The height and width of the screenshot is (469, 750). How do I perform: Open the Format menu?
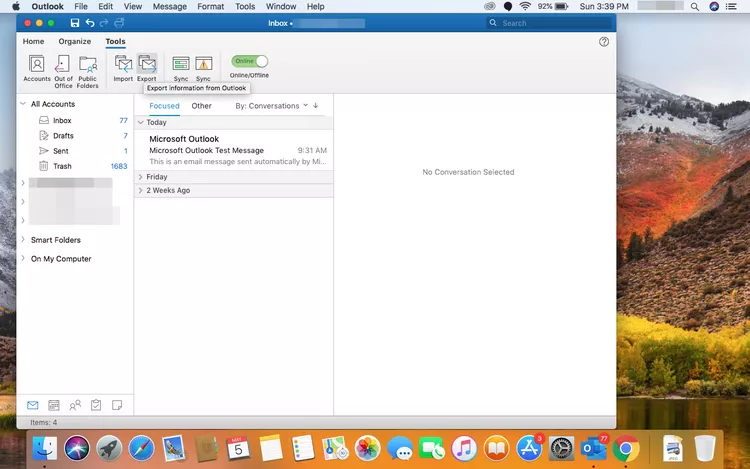210,7
